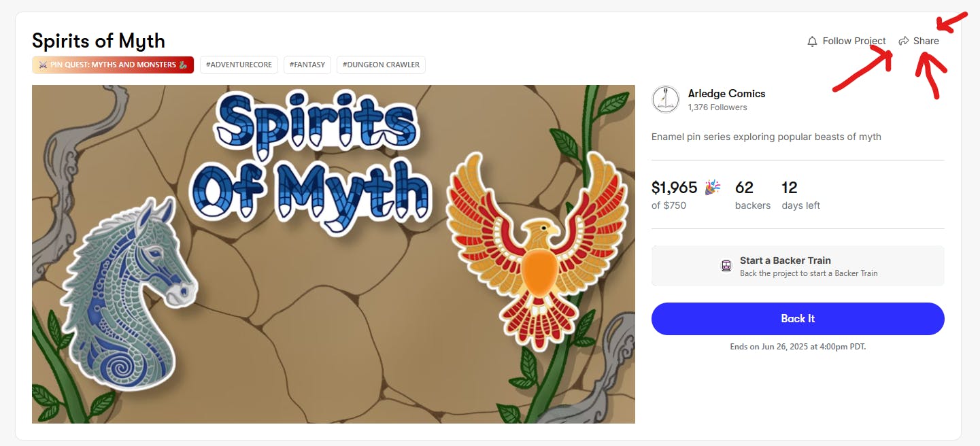Click the train icon in Backer Train box
980x446 pixels.
pos(726,266)
